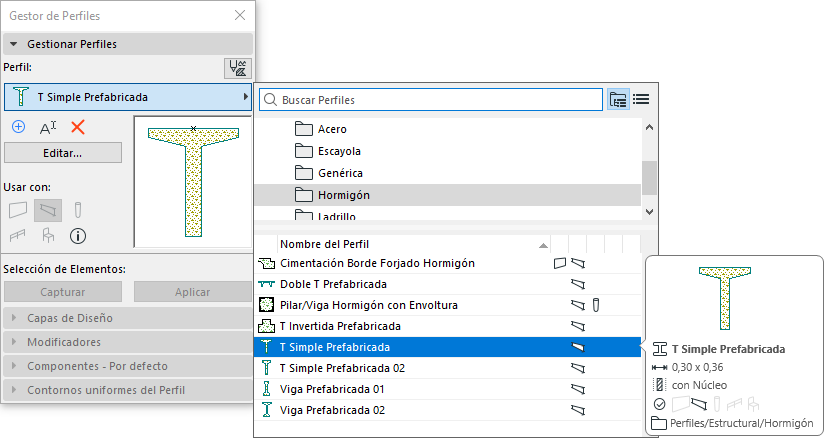
Task: Switch to folder tree view icon
Action: point(618,100)
